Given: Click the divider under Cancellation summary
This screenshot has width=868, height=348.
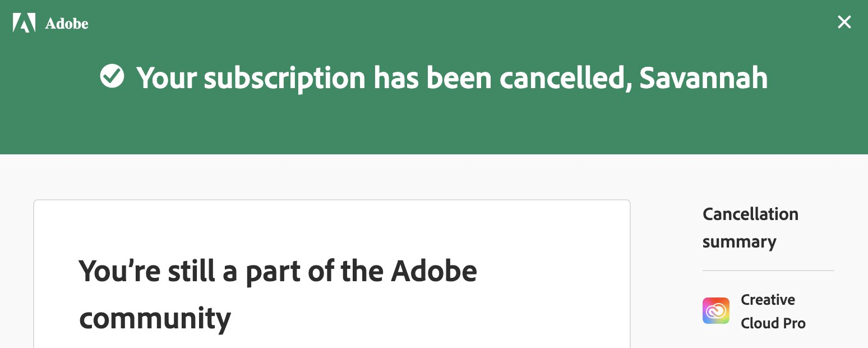Looking at the screenshot, I should tap(768, 271).
